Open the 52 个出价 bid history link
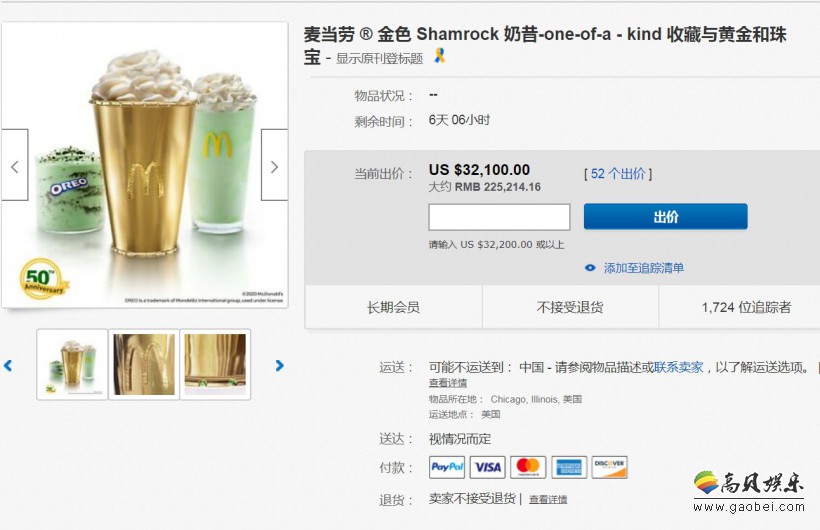Image resolution: width=820 pixels, height=530 pixels. click(x=618, y=174)
